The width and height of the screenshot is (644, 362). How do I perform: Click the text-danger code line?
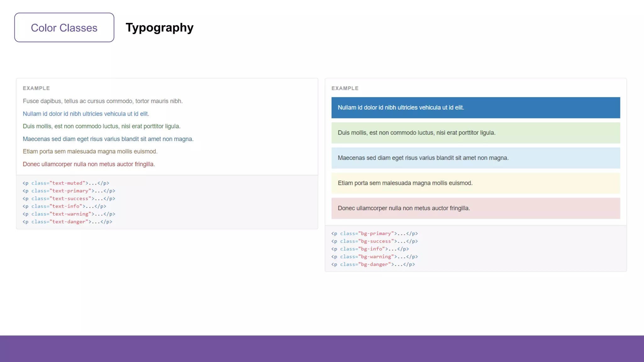tap(67, 222)
